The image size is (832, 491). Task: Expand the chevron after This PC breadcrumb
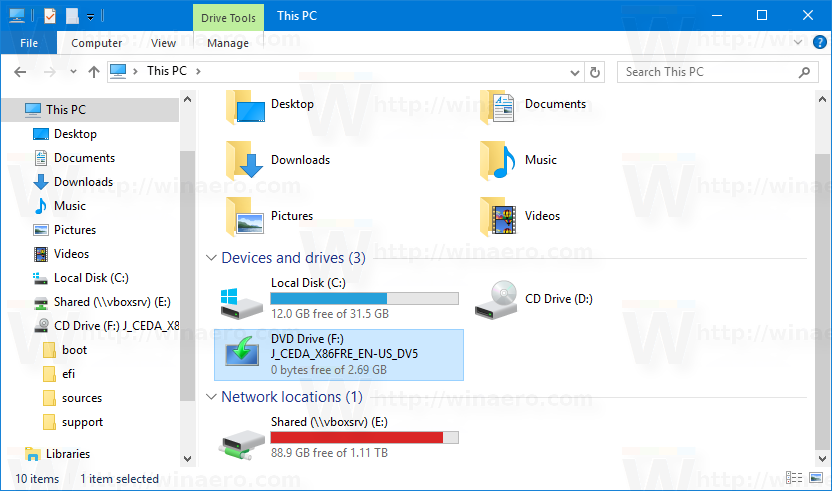pyautogui.click(x=198, y=71)
